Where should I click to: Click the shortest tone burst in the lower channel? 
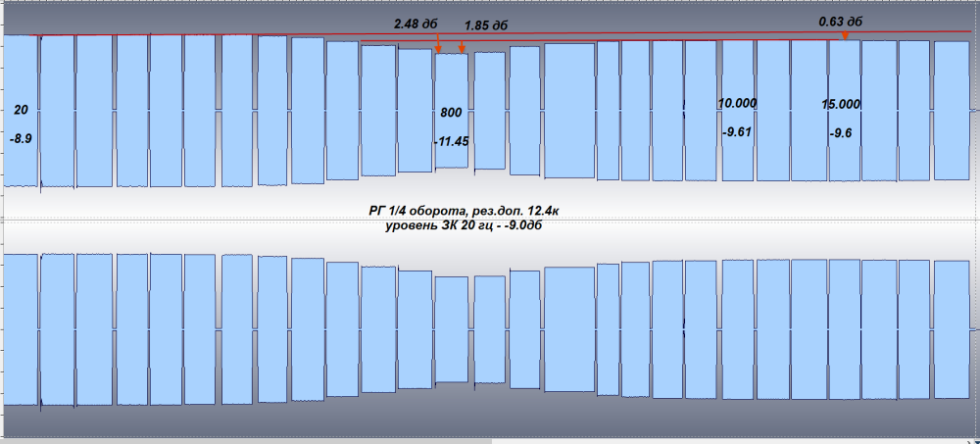point(452,328)
